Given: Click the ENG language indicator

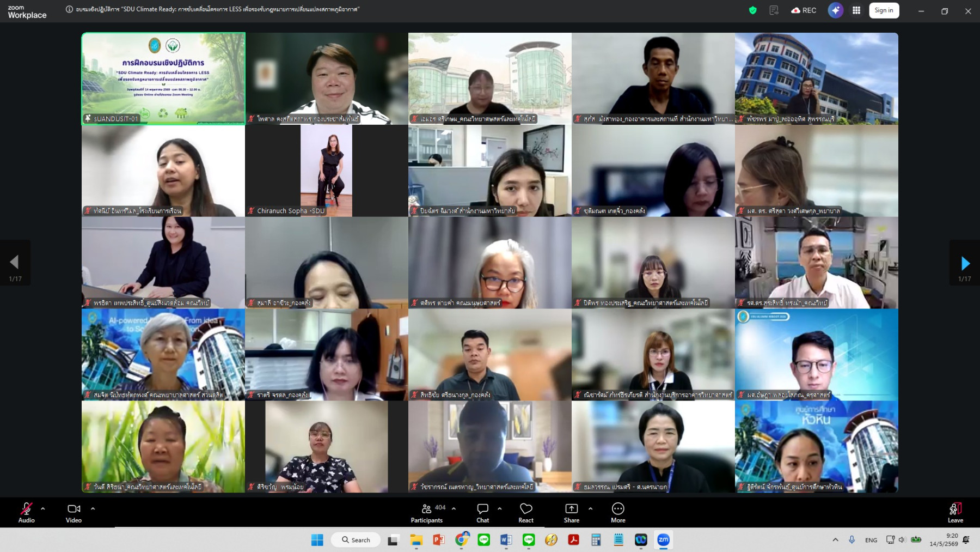Looking at the screenshot, I should [871, 540].
